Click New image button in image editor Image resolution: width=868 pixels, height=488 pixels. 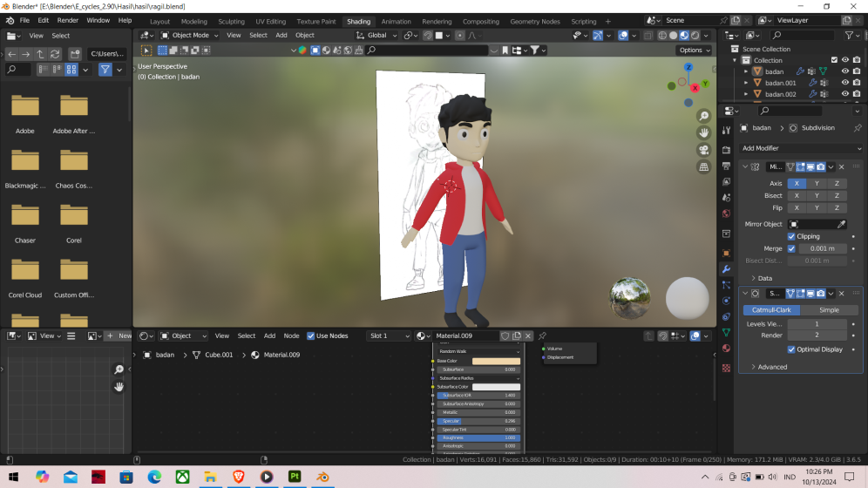coord(119,335)
